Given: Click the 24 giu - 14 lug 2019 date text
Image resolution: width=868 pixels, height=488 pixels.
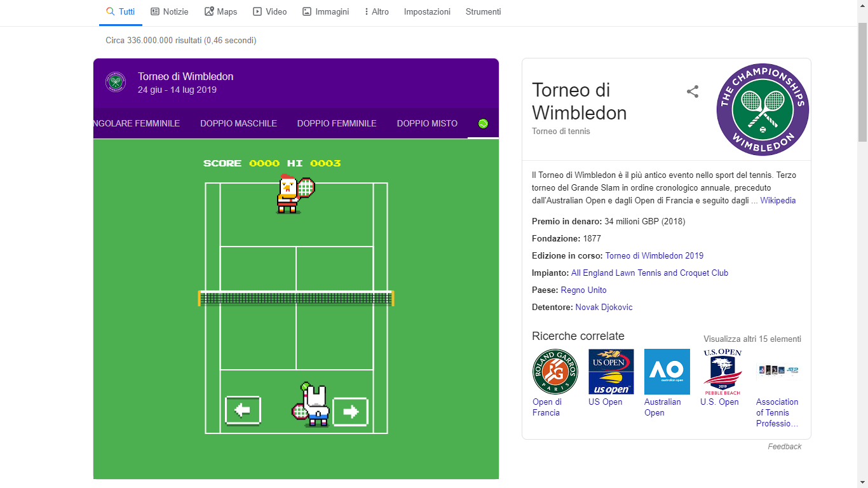Looking at the screenshot, I should point(177,90).
